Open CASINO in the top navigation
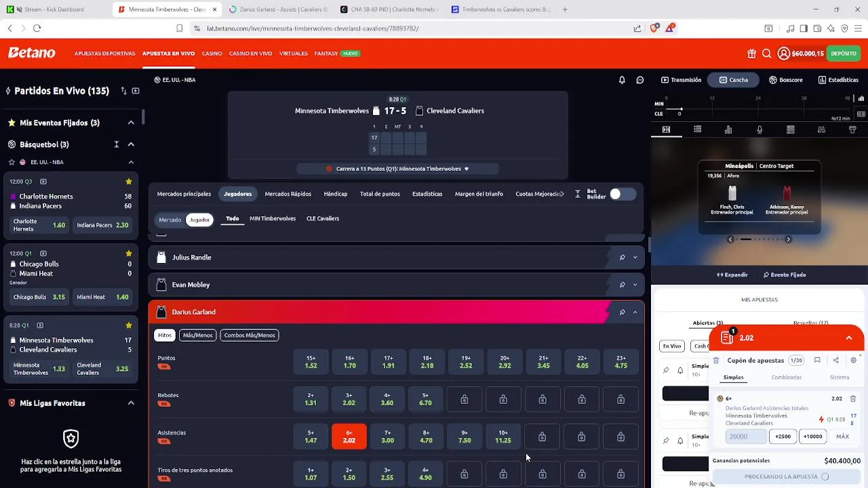The width and height of the screenshot is (868, 488). pyautogui.click(x=212, y=54)
